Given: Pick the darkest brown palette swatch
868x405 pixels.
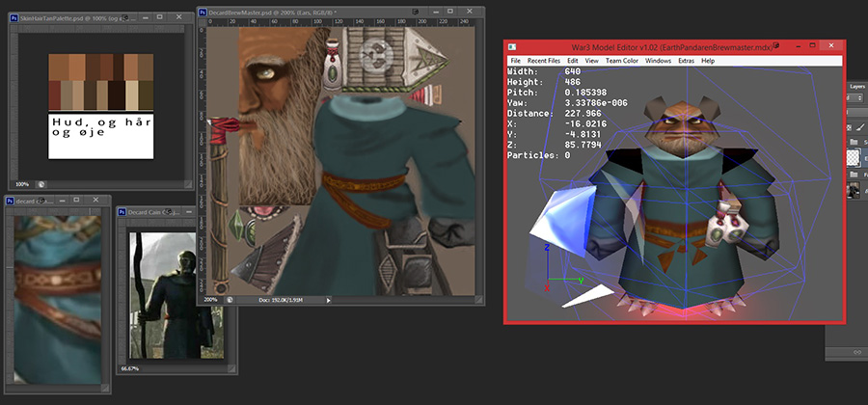Looking at the screenshot, I should tap(117, 95).
